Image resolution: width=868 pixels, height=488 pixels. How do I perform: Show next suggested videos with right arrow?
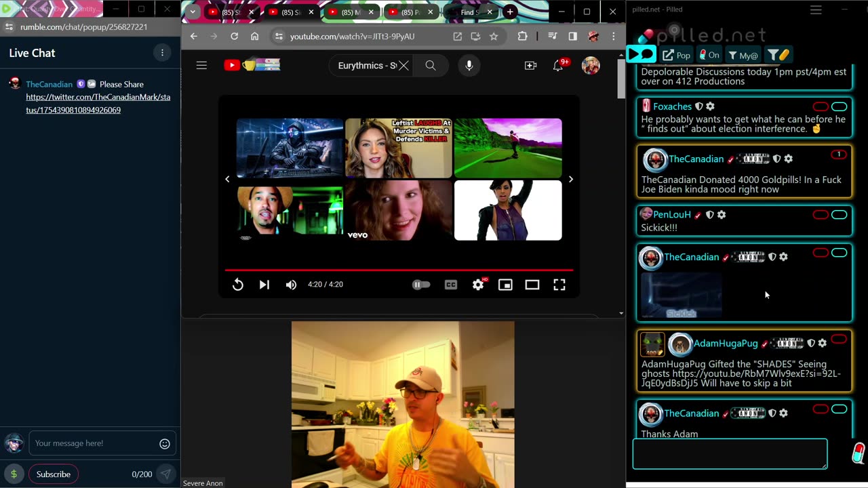(570, 179)
